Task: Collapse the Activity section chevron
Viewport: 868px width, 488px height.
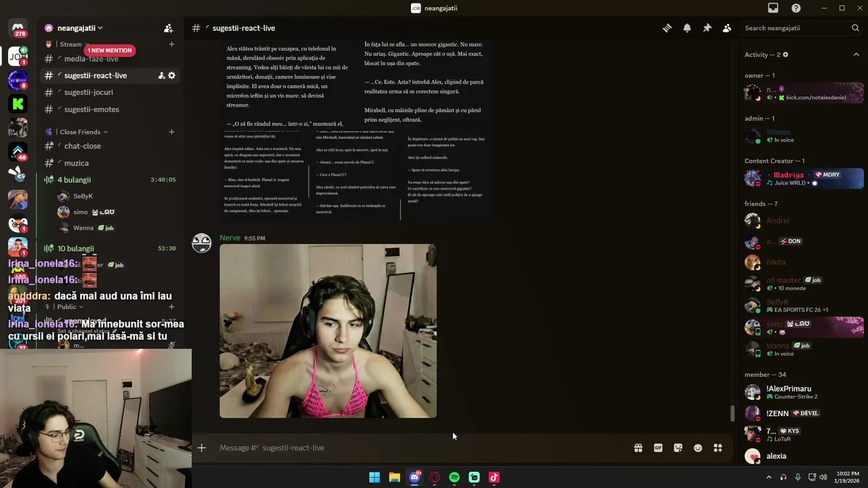Action: tap(856, 55)
